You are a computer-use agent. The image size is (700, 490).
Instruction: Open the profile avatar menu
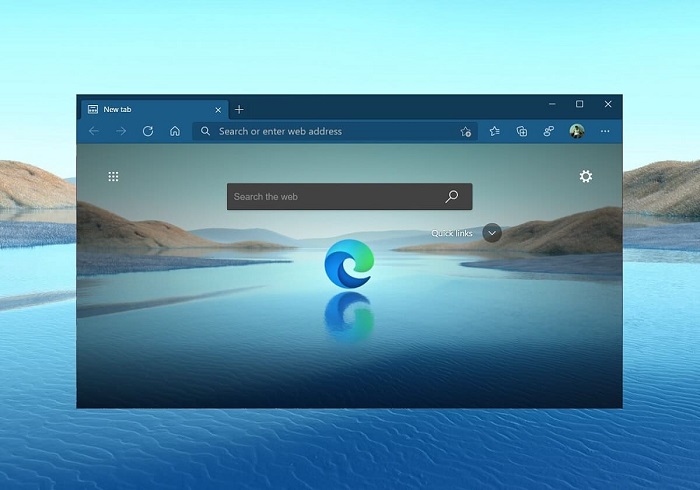click(x=577, y=131)
